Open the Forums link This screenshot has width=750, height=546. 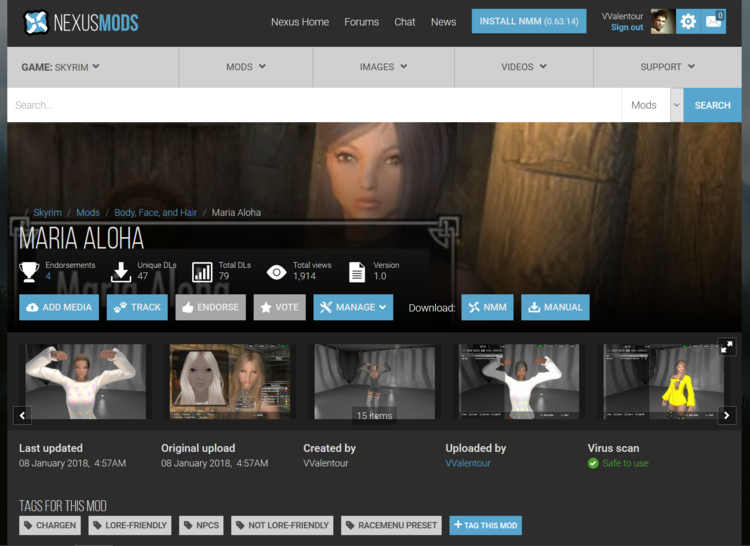pos(362,22)
